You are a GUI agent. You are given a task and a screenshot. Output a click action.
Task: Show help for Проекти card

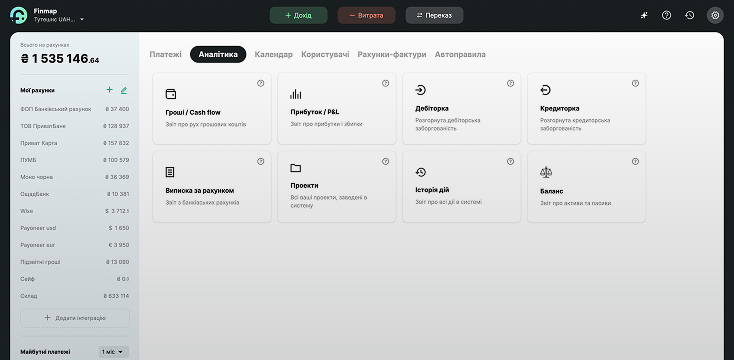tap(386, 162)
